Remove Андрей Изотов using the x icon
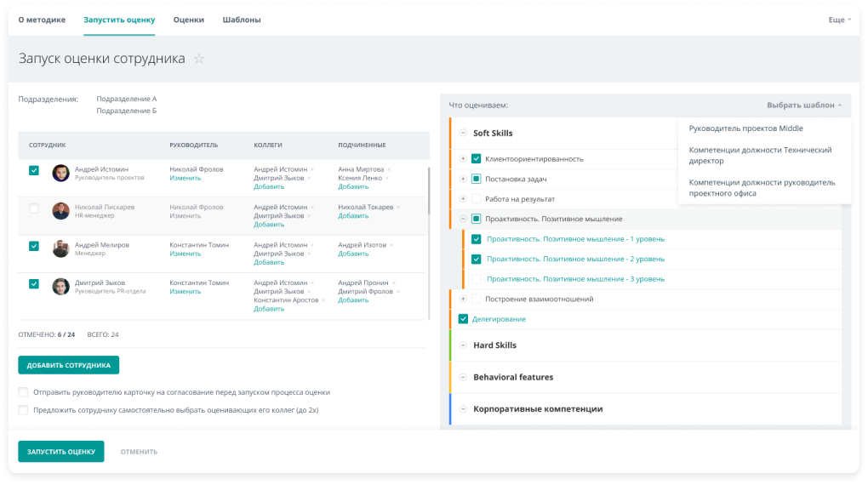The width and height of the screenshot is (868, 485). (x=392, y=245)
